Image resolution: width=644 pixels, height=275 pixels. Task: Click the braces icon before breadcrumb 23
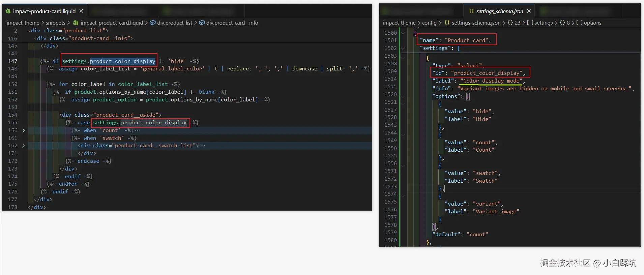510,23
